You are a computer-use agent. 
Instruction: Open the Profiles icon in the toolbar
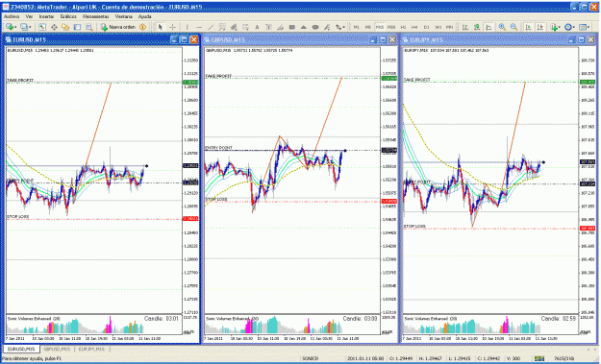[x=24, y=27]
